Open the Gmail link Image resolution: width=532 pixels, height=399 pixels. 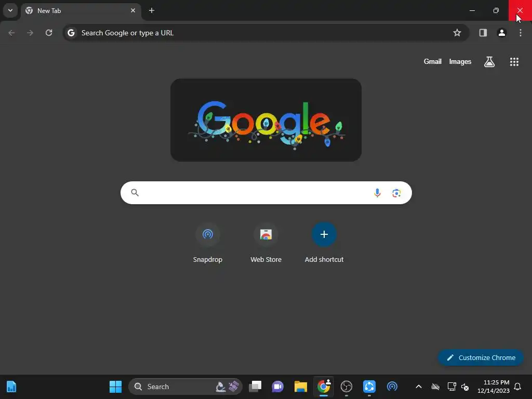433,61
